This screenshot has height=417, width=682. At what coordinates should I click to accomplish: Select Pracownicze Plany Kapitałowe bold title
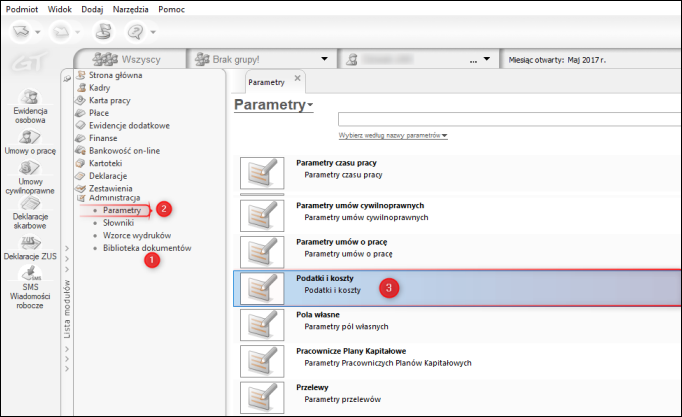tap(351, 351)
